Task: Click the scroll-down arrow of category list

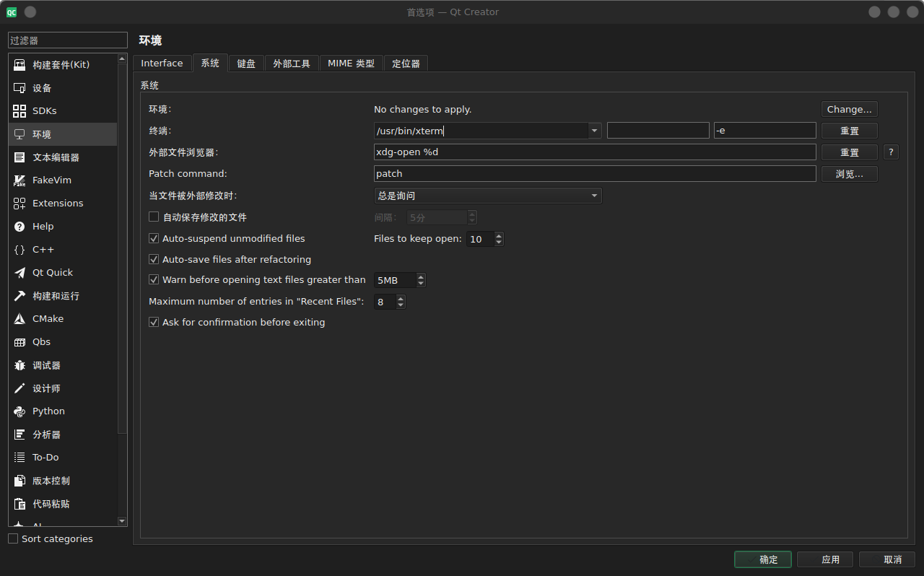Action: click(x=122, y=521)
